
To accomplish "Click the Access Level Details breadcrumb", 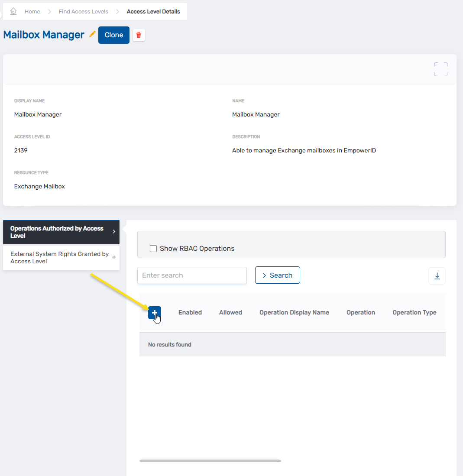I will [x=153, y=11].
